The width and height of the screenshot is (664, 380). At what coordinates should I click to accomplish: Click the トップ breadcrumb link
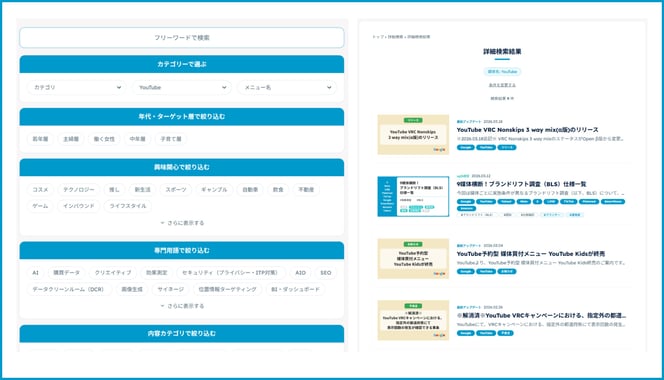point(378,37)
